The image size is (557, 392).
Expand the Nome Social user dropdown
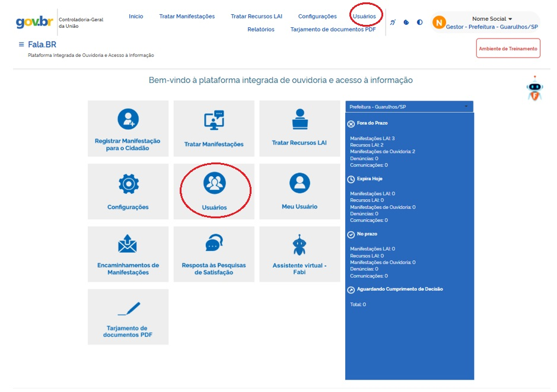click(x=492, y=19)
